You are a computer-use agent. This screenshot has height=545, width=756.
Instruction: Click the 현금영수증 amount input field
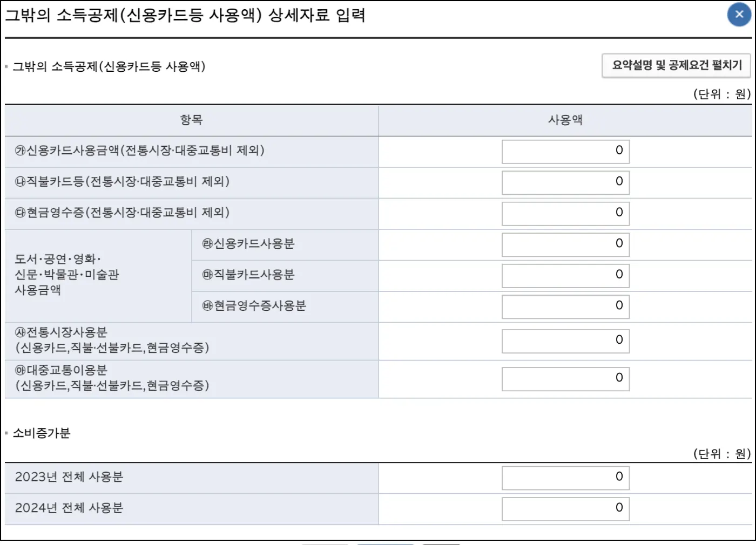click(565, 213)
